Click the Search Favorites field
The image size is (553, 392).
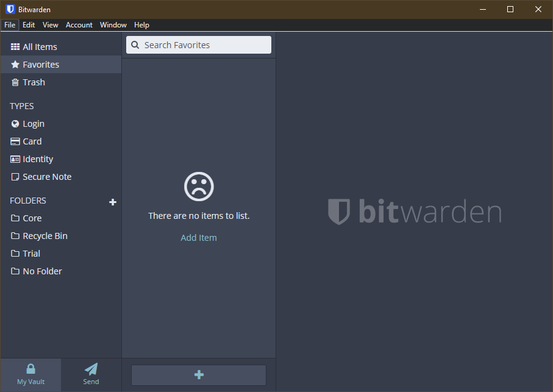click(x=199, y=45)
